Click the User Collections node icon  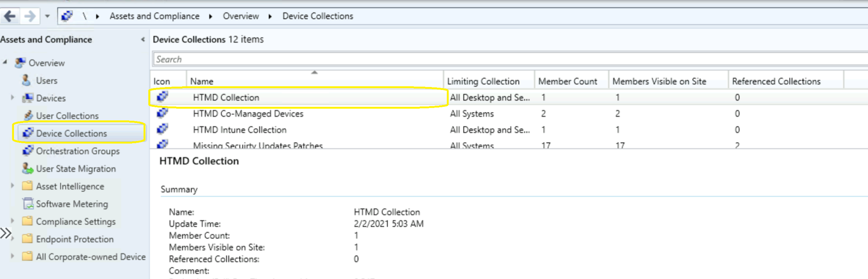[28, 115]
